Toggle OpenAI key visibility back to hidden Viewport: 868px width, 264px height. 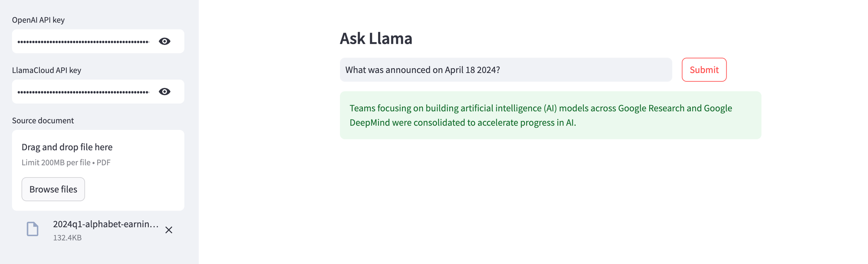[164, 41]
